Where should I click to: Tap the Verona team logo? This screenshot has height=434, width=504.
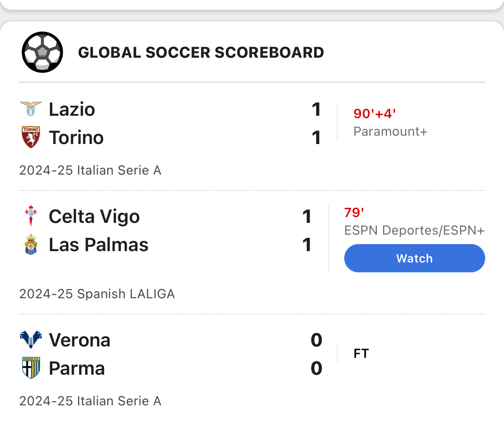click(x=31, y=340)
